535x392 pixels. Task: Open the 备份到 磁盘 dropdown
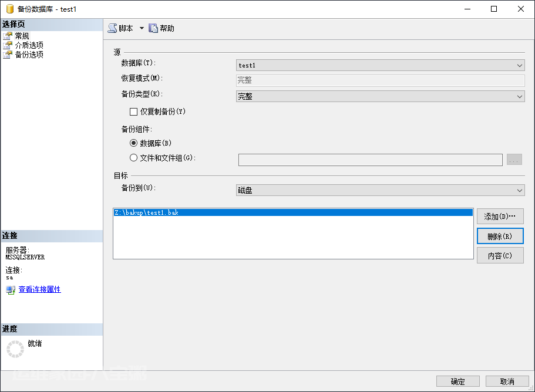point(380,190)
